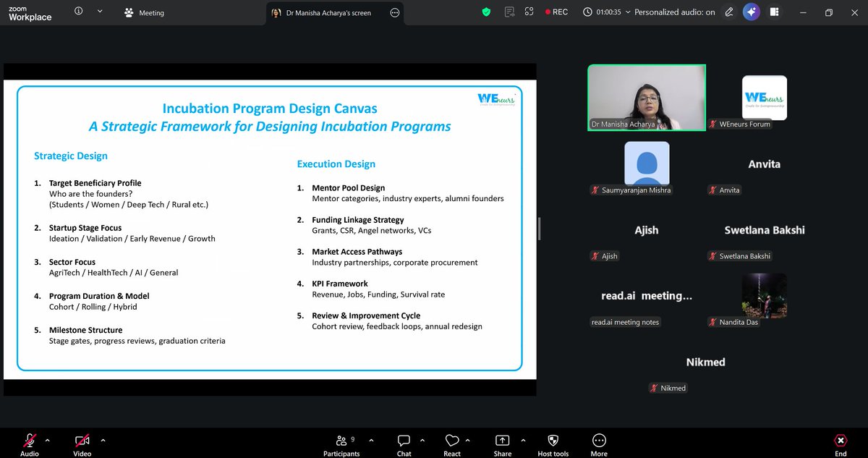Open the React heart menu
Viewport: 868px width, 458px height.
[x=452, y=444]
